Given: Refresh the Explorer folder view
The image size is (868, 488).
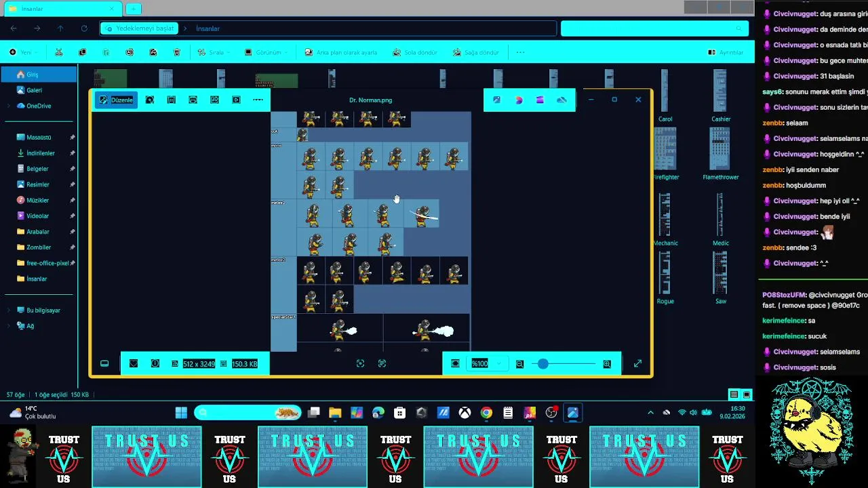Looking at the screenshot, I should pos(84,28).
